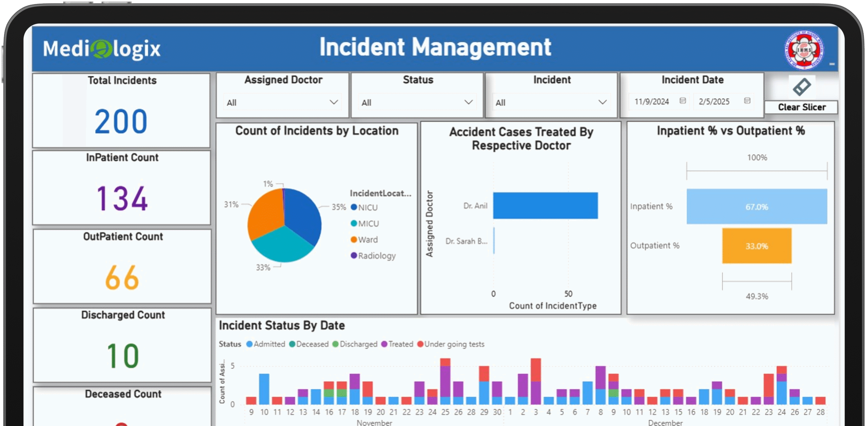Click the 11/9/2024 start date field

(651, 101)
